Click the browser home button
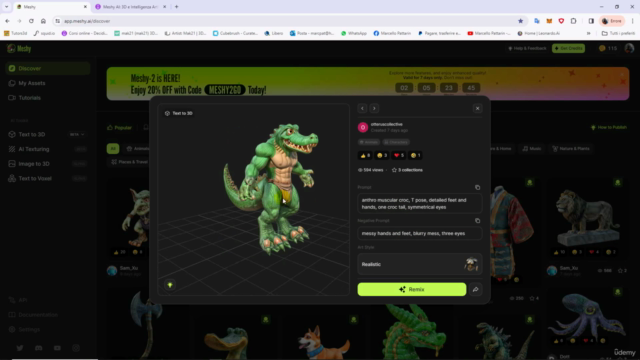The width and height of the screenshot is (640, 360). [x=43, y=21]
